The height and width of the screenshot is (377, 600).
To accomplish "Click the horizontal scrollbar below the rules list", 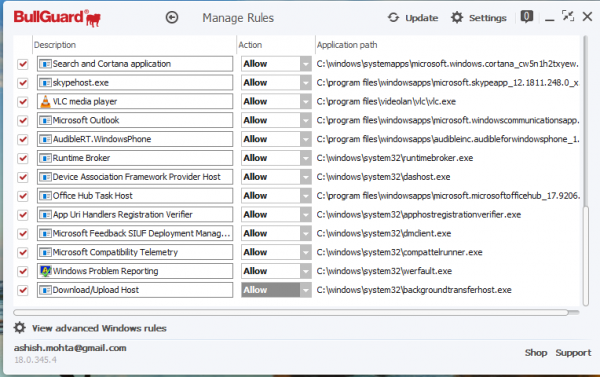I will pyautogui.click(x=291, y=312).
